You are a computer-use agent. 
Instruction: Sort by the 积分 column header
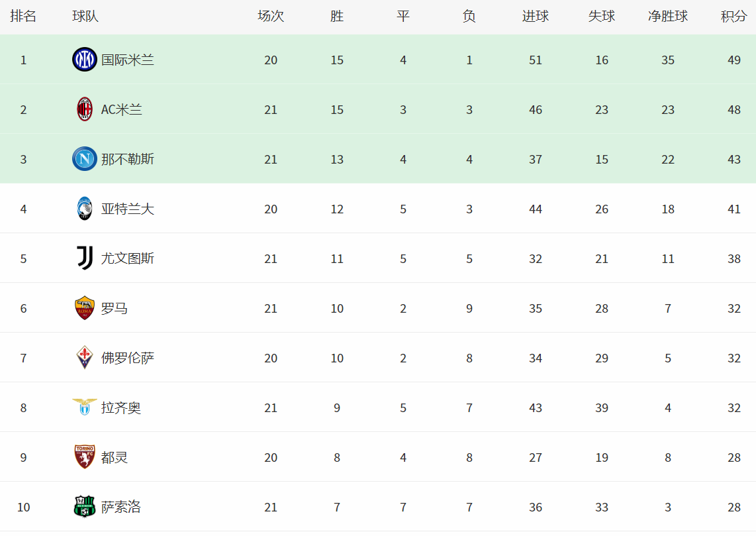click(733, 17)
